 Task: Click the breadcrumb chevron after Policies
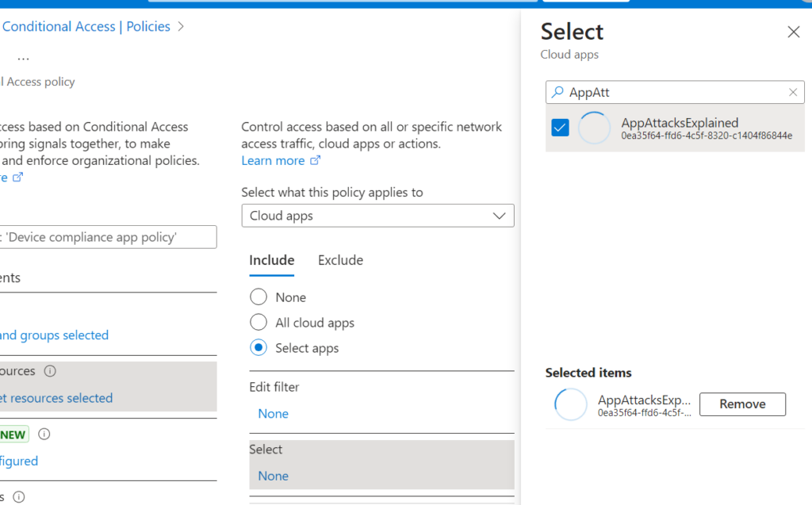(x=181, y=26)
